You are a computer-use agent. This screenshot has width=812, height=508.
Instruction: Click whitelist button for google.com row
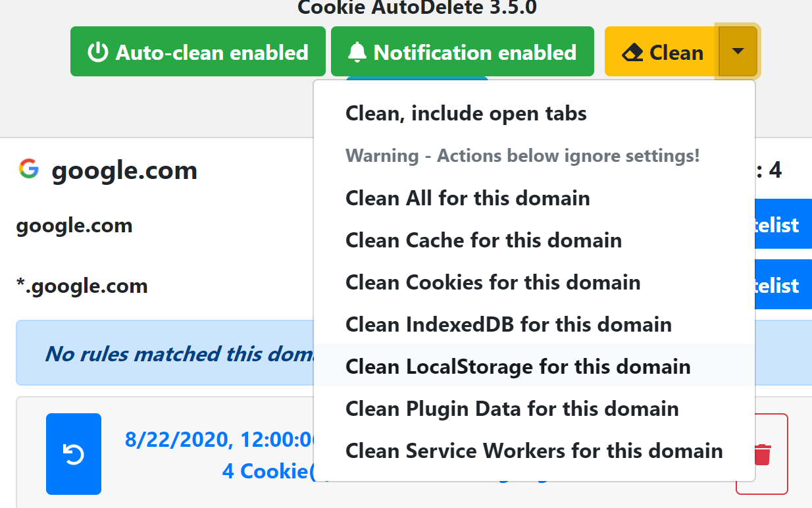(x=783, y=225)
